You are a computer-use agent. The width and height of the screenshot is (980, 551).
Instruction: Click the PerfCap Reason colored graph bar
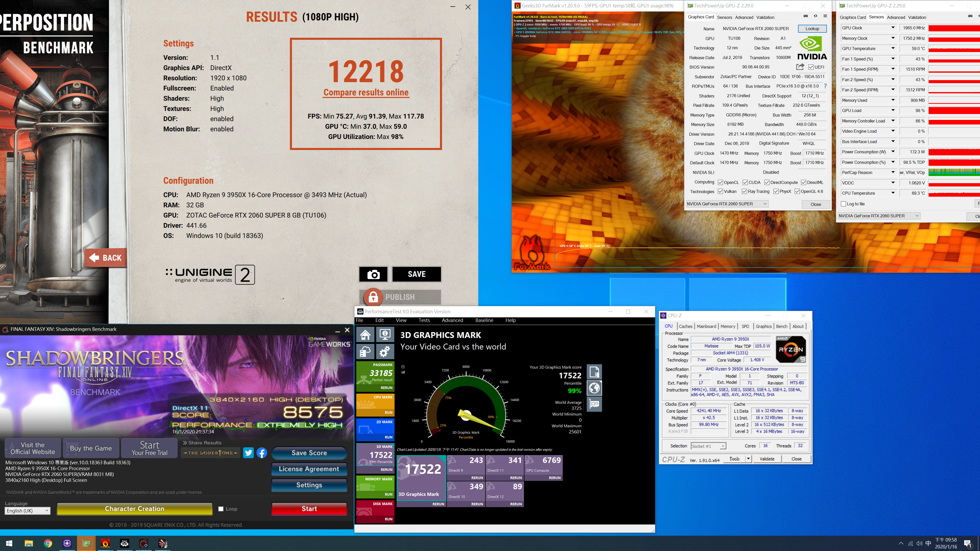point(954,173)
